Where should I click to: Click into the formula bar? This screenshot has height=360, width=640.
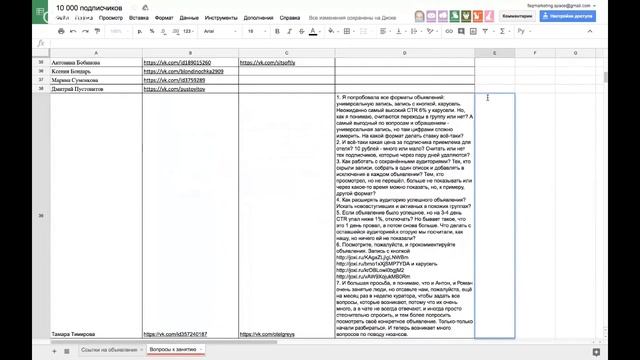click(x=327, y=43)
